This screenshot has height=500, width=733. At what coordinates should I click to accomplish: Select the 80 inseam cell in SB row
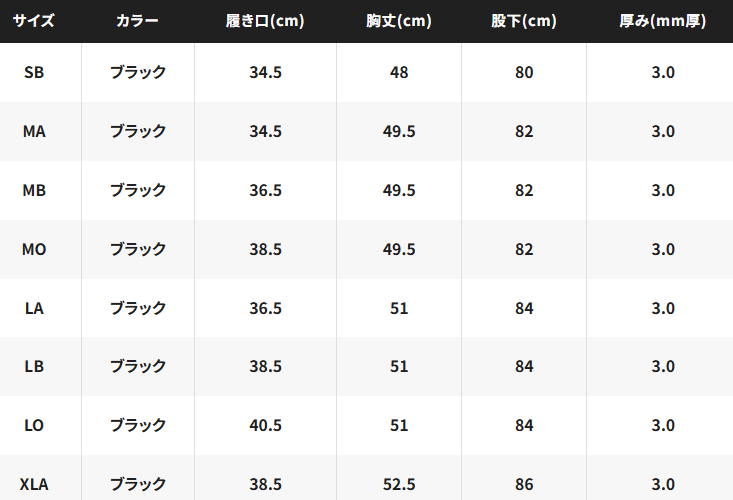coord(524,72)
